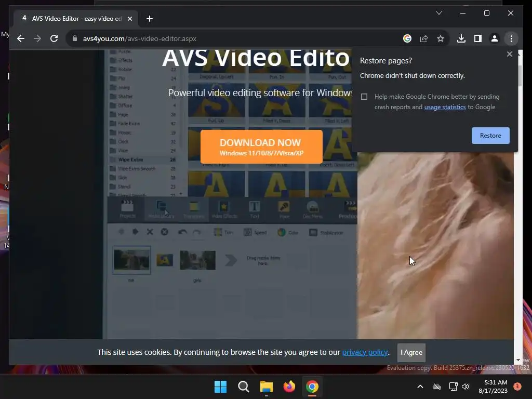532x399 pixels.
Task: Open a new tab
Action: 150,19
